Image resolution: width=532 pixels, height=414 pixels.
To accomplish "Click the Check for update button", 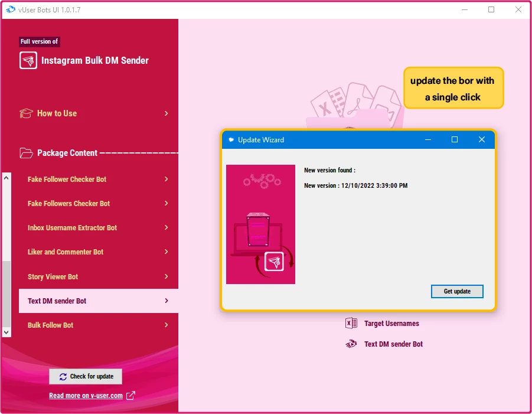I will click(x=86, y=376).
